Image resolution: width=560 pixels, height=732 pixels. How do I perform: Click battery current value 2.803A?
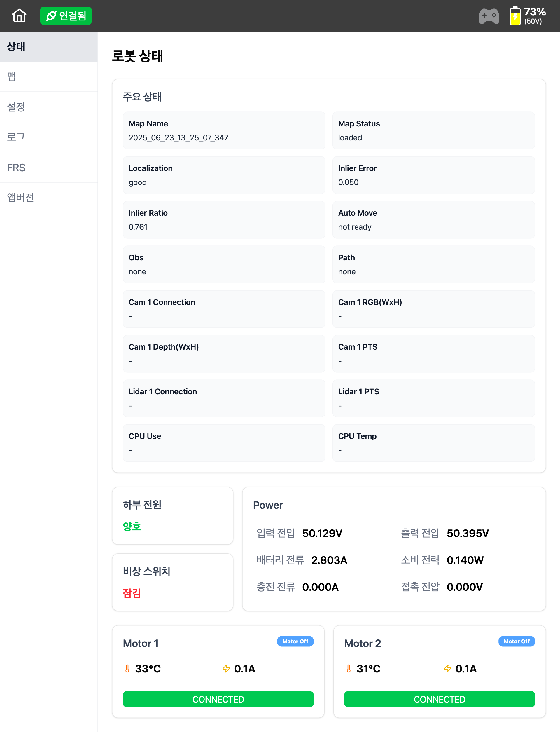329,560
